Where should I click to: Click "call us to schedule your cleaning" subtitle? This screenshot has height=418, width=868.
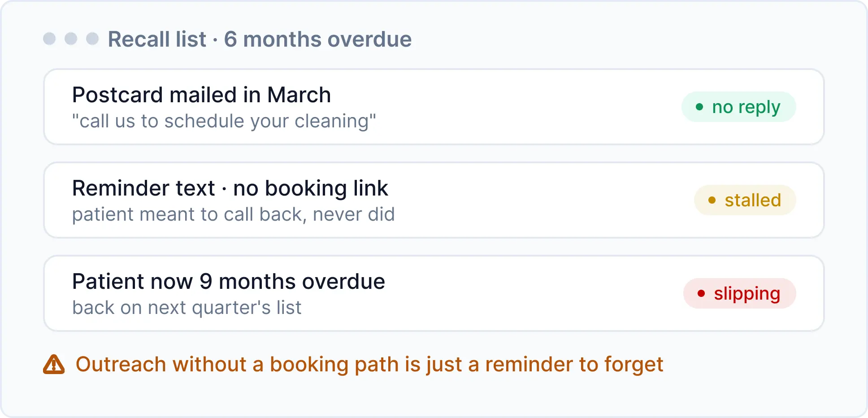[224, 121]
